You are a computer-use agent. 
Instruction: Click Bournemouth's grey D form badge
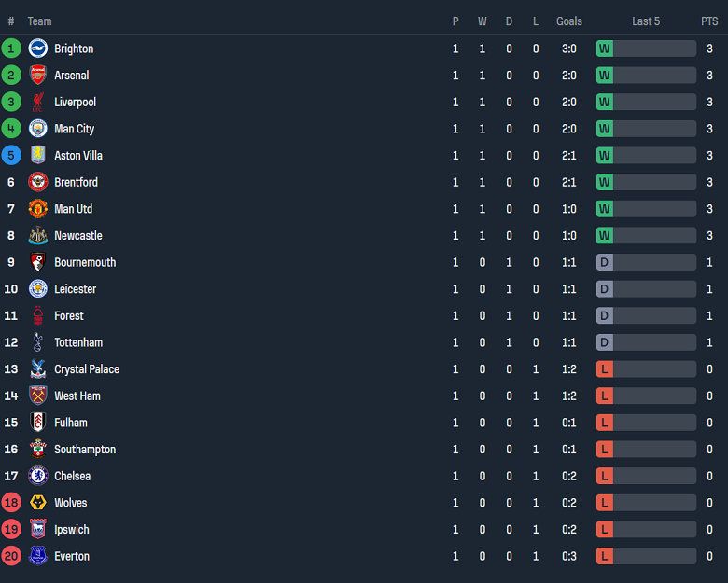(x=605, y=262)
